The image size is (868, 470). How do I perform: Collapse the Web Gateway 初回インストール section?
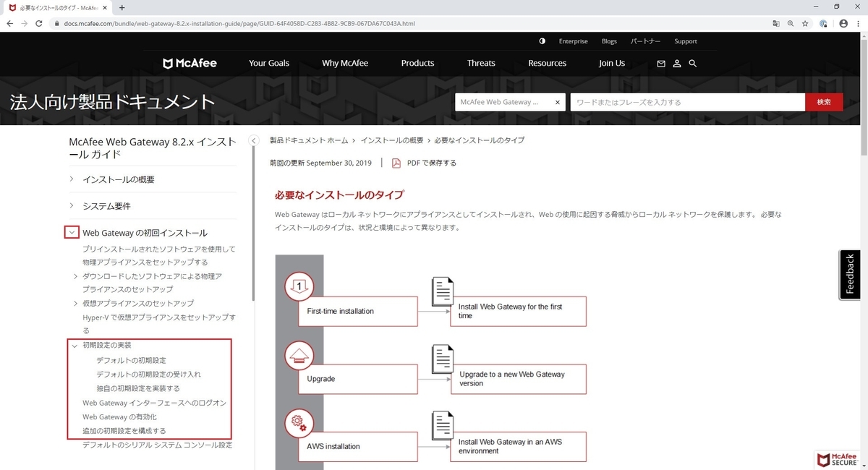click(71, 232)
